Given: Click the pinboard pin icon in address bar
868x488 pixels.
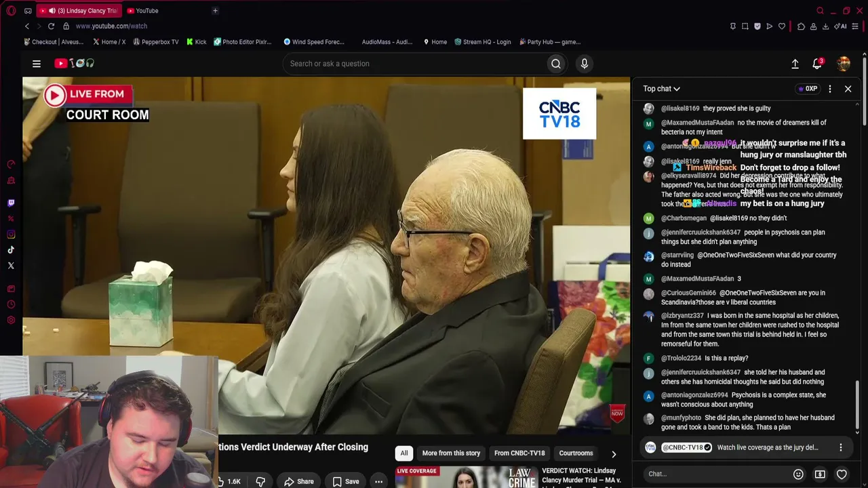Looking at the screenshot, I should tap(732, 26).
